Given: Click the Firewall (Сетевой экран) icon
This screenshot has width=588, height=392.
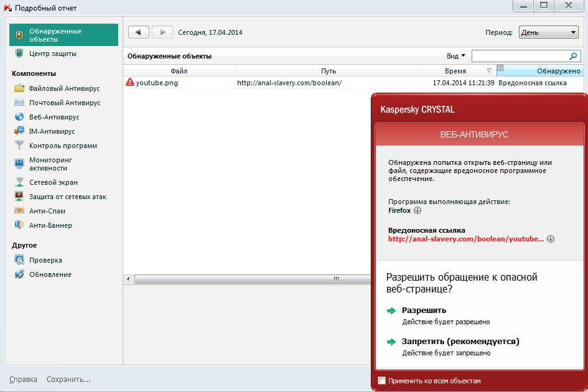Looking at the screenshot, I should click(19, 182).
